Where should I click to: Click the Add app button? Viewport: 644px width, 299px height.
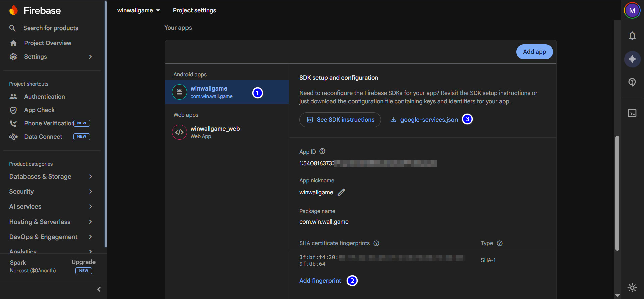click(534, 52)
